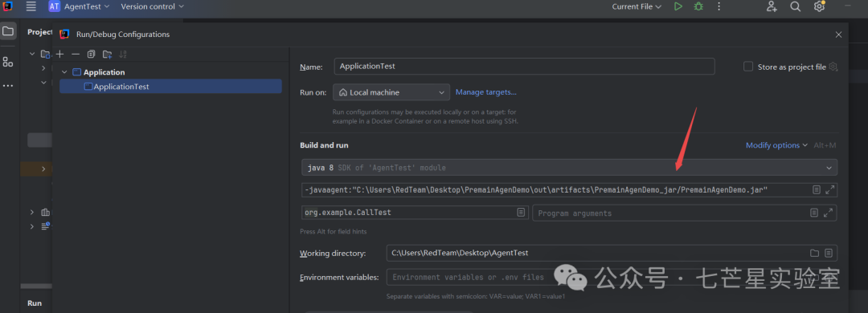Screen dimensions: 868x313
Task: Open the Current File run configuration dropdown
Action: point(637,6)
